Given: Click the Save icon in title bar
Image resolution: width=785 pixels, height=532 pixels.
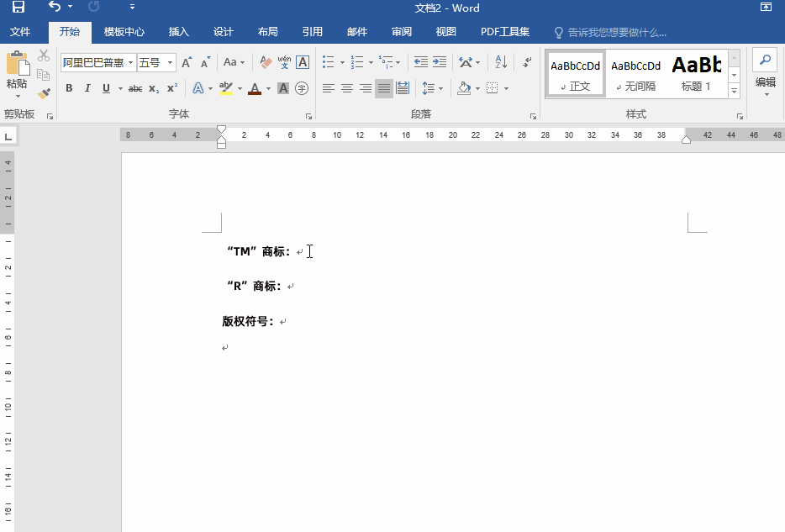Looking at the screenshot, I should 18,8.
